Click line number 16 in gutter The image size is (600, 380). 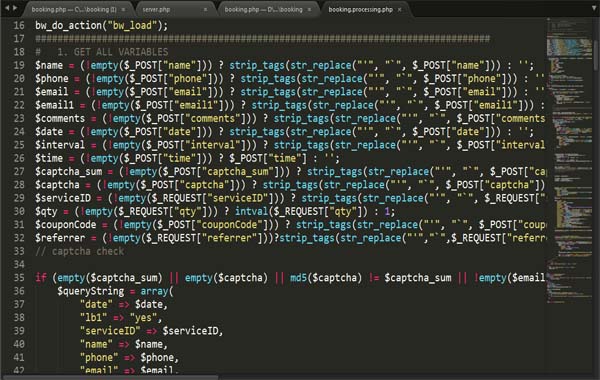(x=19, y=26)
